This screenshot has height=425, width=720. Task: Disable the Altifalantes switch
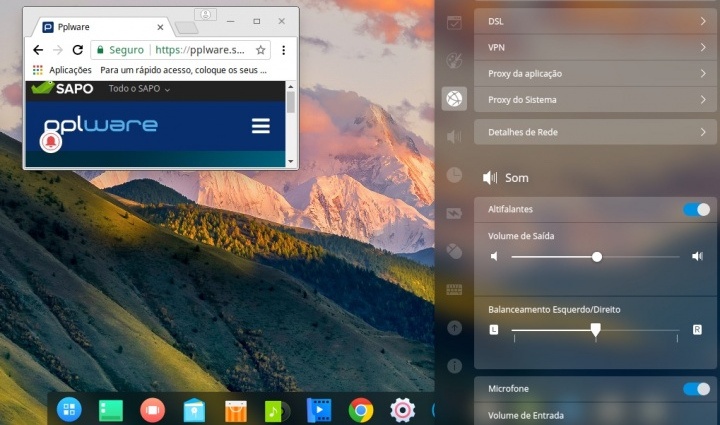click(696, 209)
